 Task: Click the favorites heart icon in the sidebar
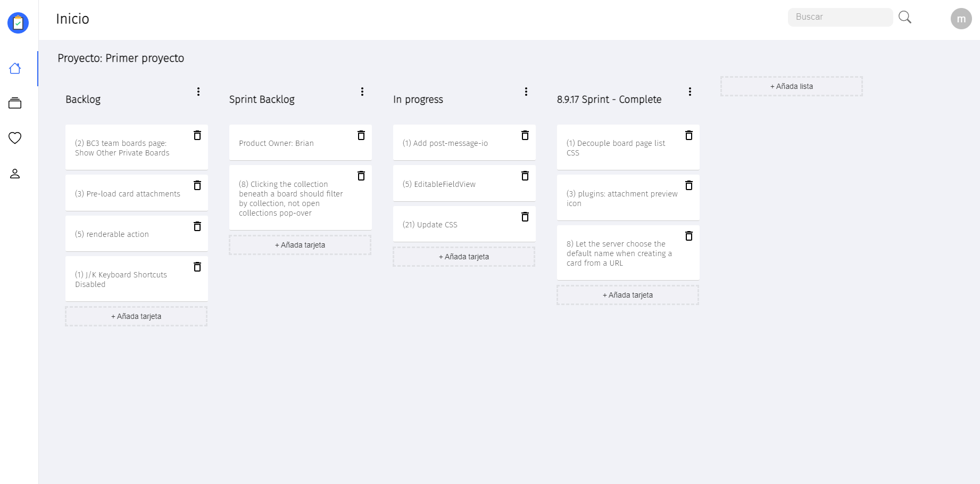[x=15, y=138]
